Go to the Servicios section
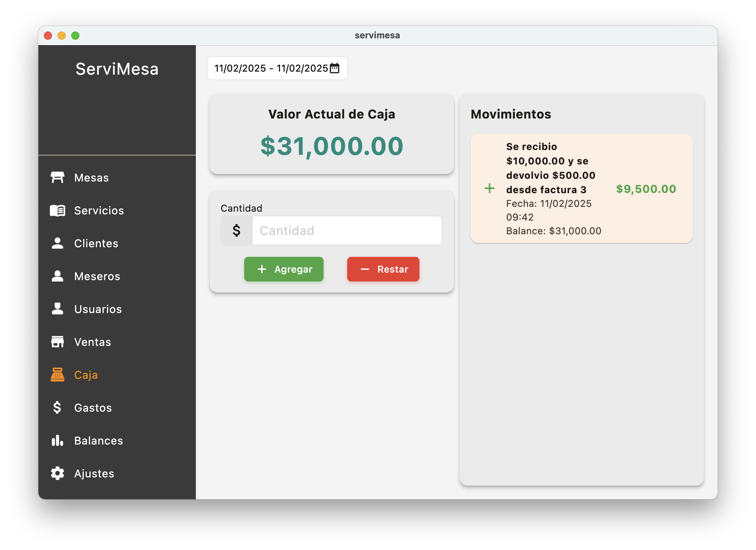The image size is (756, 550). pyautogui.click(x=99, y=210)
